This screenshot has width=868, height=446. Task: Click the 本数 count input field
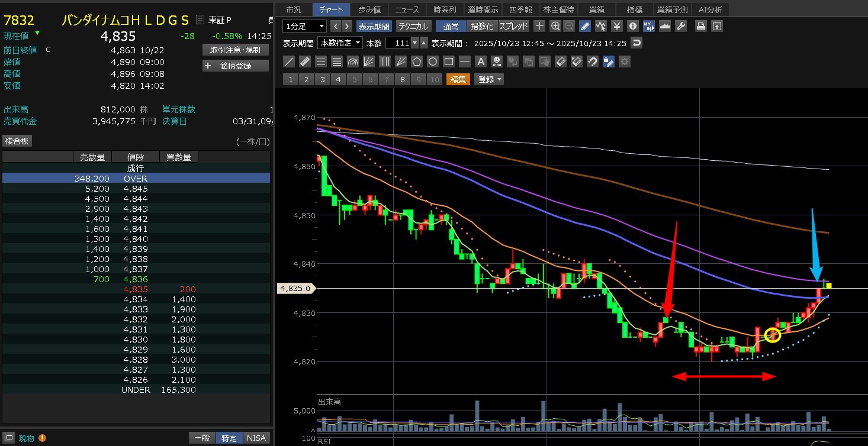pyautogui.click(x=397, y=43)
